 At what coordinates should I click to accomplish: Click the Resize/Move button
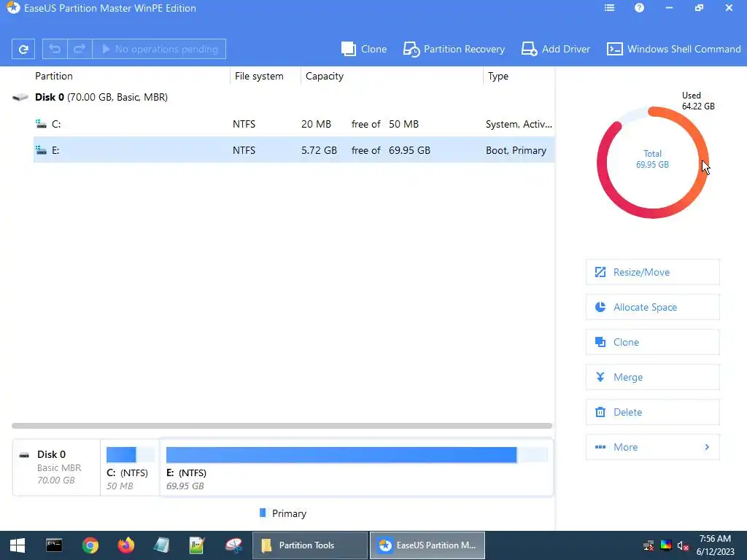click(x=653, y=273)
